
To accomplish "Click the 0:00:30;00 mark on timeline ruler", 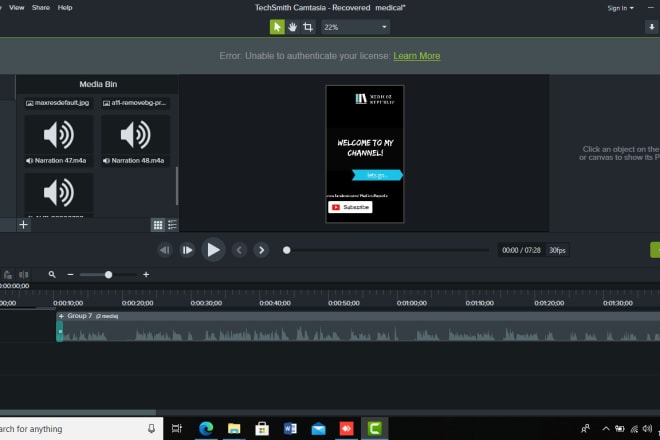I will tap(206, 303).
